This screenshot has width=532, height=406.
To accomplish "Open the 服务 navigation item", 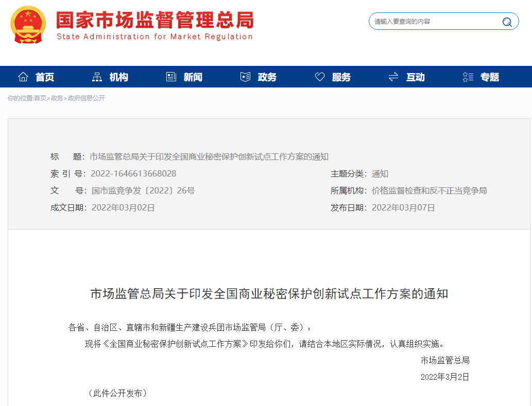I will point(341,77).
